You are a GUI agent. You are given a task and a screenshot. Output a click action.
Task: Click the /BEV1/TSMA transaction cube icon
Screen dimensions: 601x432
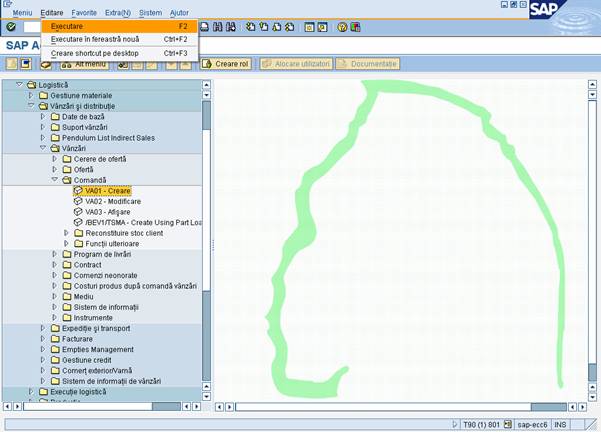point(78,222)
